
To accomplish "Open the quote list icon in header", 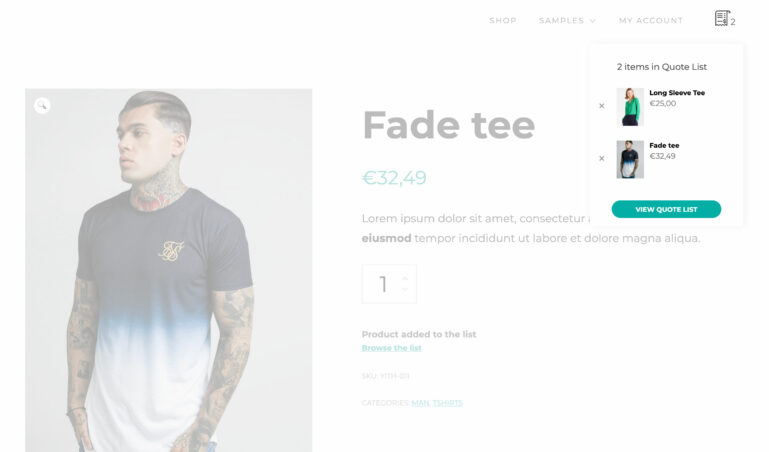I will 722,19.
